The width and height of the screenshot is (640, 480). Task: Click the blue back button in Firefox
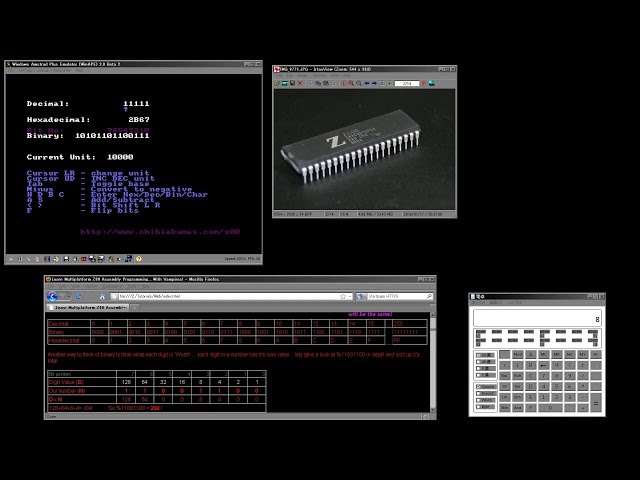tap(52, 296)
